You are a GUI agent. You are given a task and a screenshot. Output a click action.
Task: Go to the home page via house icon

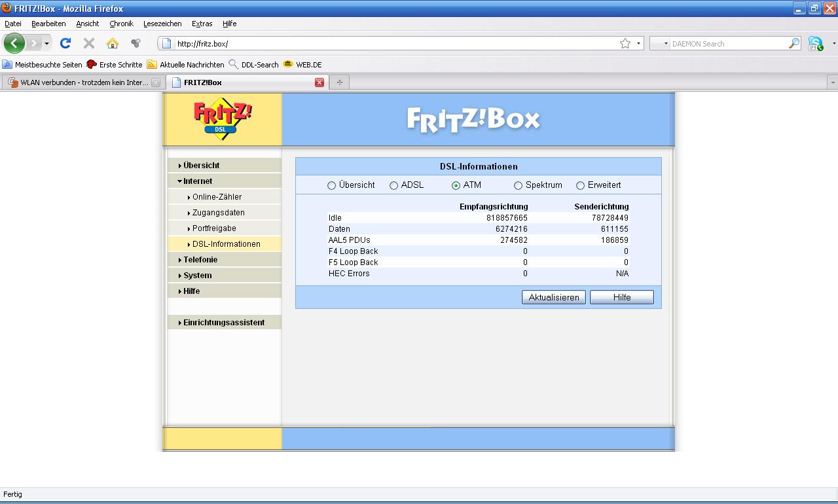click(113, 43)
